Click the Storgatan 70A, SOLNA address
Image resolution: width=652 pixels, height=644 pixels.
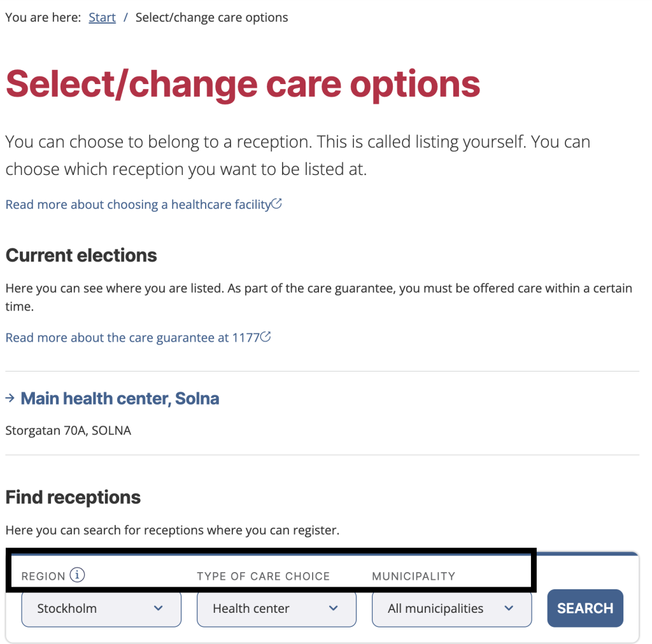(x=68, y=430)
